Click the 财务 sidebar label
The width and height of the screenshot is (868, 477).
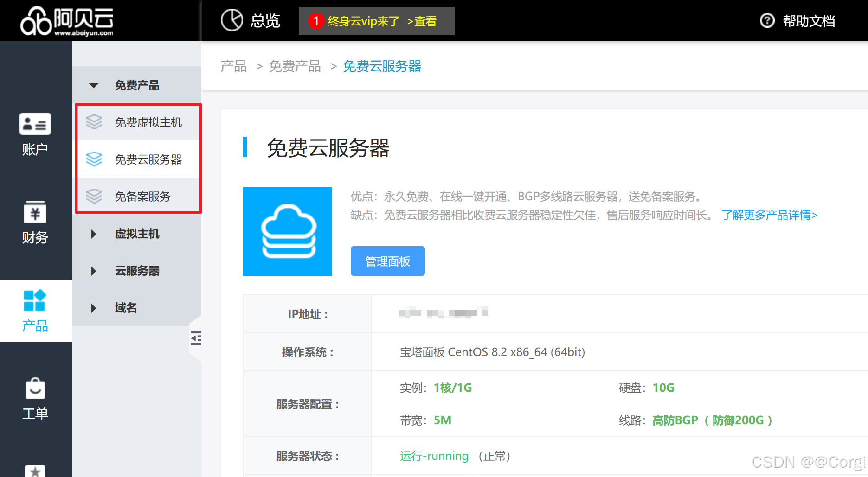tap(35, 237)
